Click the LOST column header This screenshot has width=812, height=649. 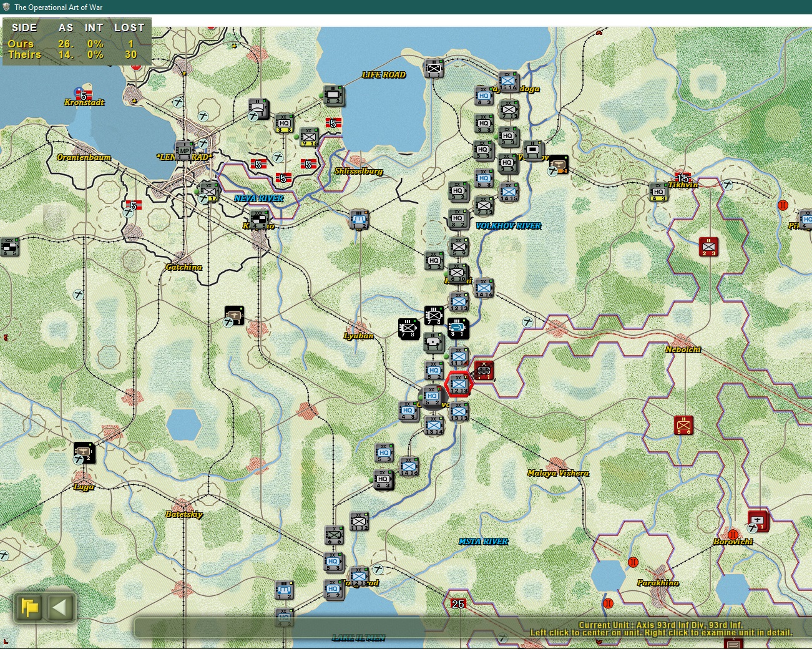pos(129,27)
